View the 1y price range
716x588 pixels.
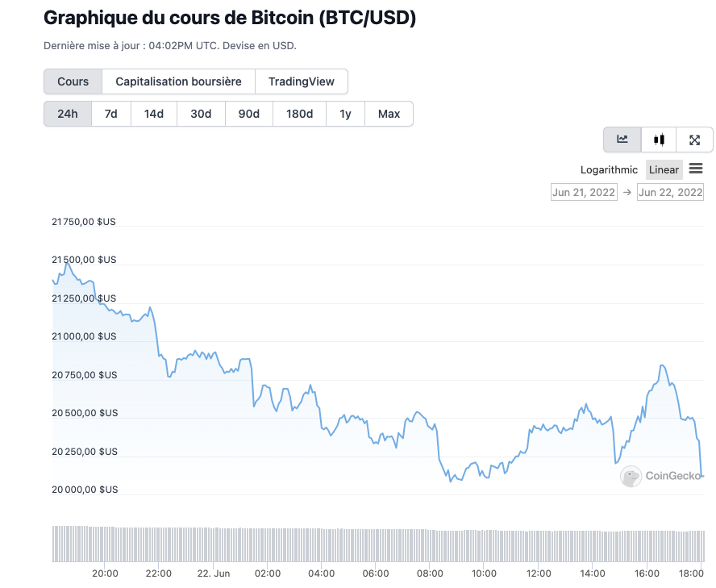[x=345, y=114]
